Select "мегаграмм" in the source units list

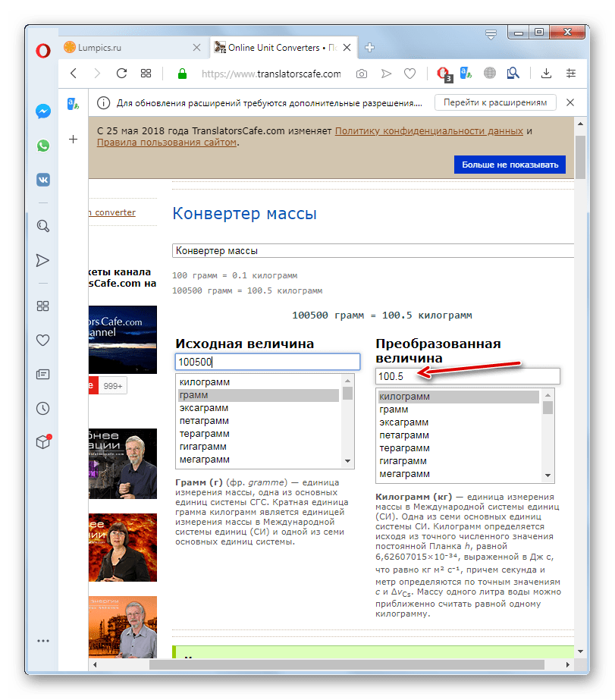tap(202, 459)
